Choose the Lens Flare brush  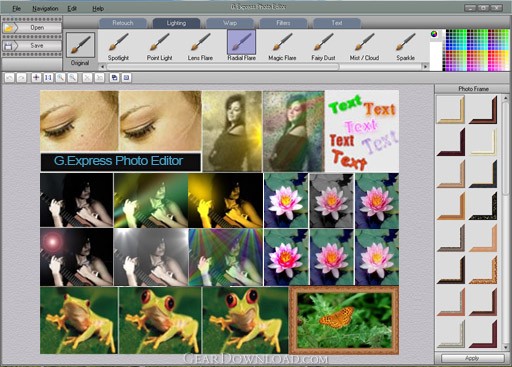(x=200, y=46)
